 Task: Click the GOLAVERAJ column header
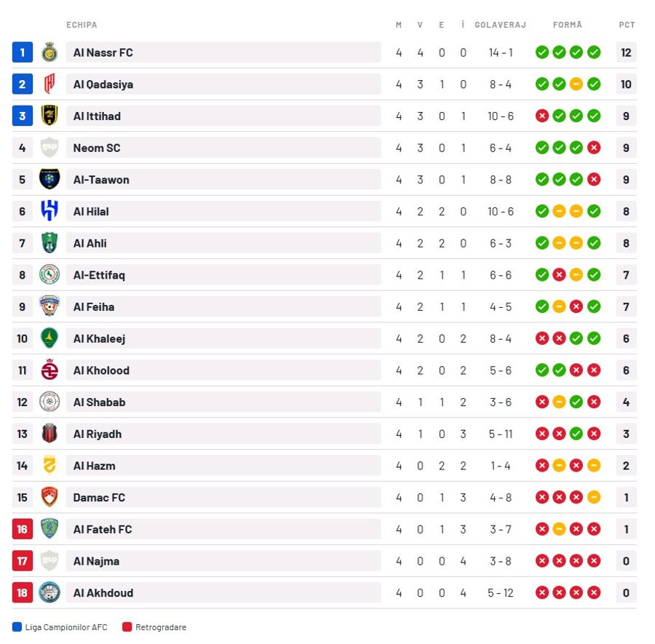point(500,25)
